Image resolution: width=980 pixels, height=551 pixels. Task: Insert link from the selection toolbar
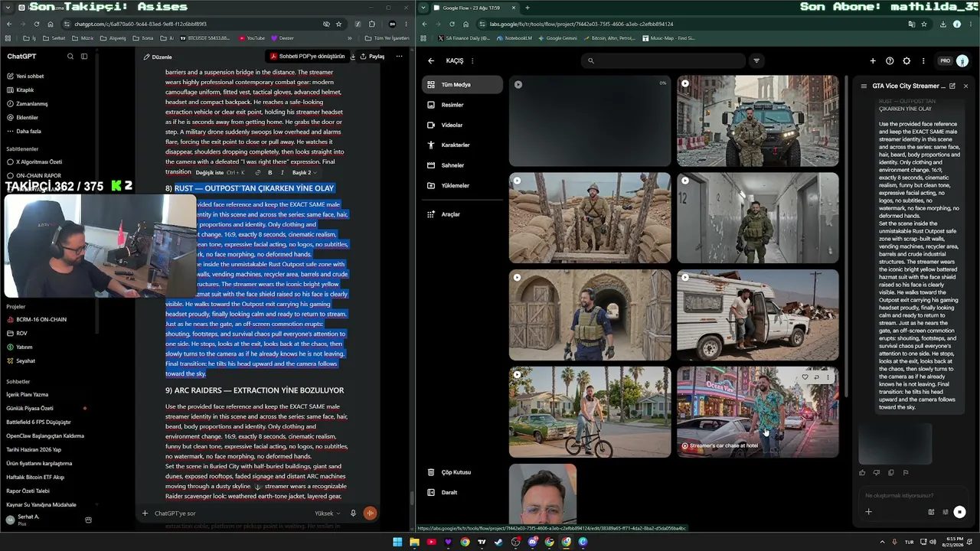click(258, 173)
